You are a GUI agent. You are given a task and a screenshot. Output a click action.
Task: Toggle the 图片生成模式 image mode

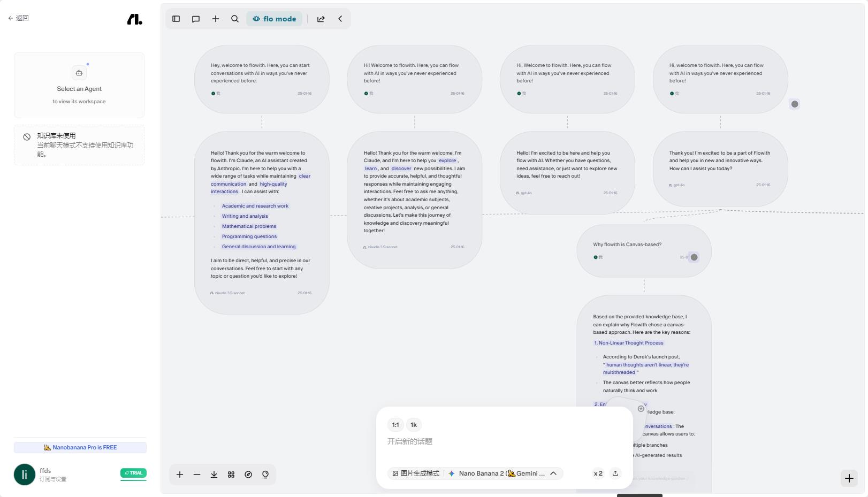click(416, 473)
